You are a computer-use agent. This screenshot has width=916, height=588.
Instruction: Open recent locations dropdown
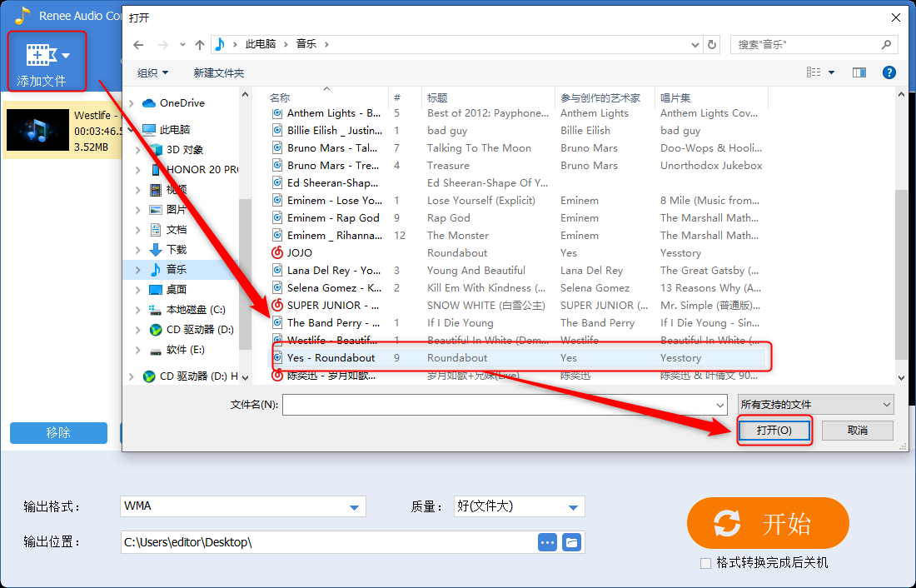pyautogui.click(x=183, y=44)
